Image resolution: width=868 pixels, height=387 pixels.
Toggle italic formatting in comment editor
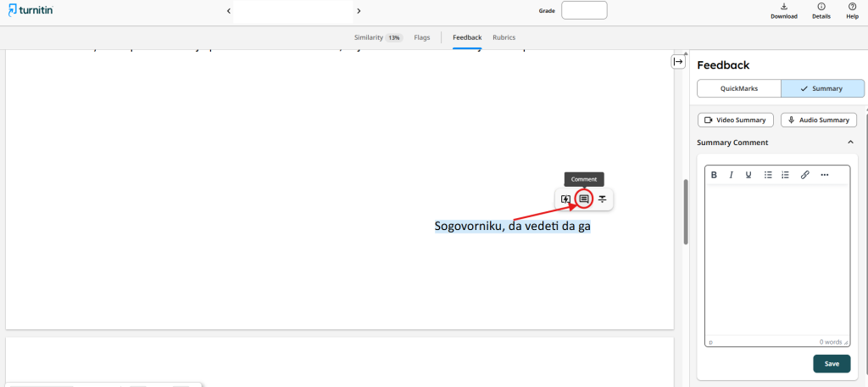tap(731, 175)
